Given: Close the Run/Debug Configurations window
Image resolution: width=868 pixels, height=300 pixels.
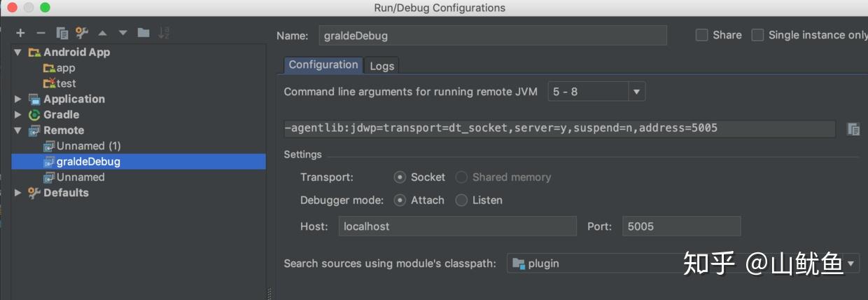Looking at the screenshot, I should tap(12, 8).
